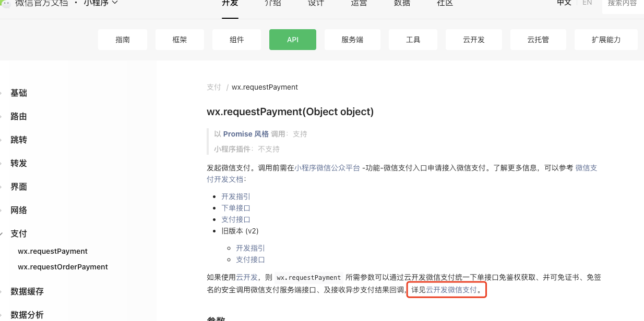Open the 服务端 section button

tap(352, 40)
